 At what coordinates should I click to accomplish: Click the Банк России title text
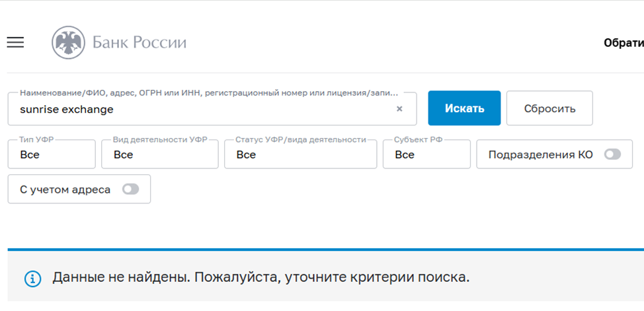pyautogui.click(x=140, y=43)
